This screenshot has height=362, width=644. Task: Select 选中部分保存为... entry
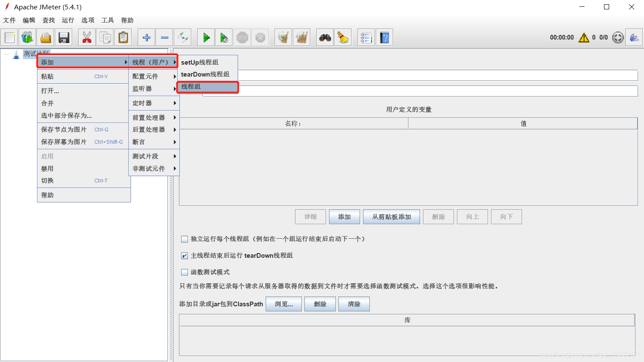(84, 116)
